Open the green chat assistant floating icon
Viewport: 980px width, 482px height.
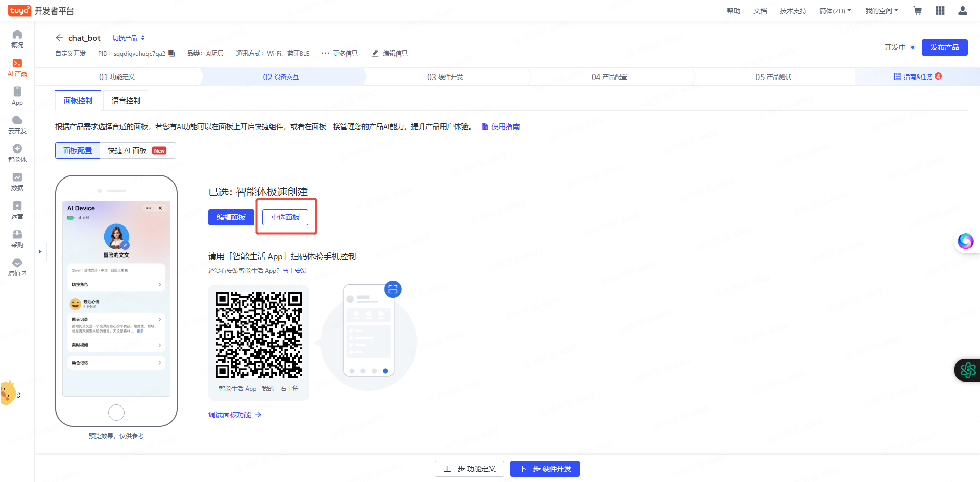click(x=968, y=370)
